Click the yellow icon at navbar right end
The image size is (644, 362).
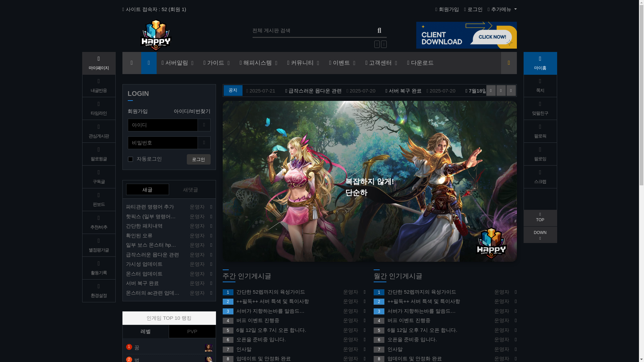tap(509, 63)
